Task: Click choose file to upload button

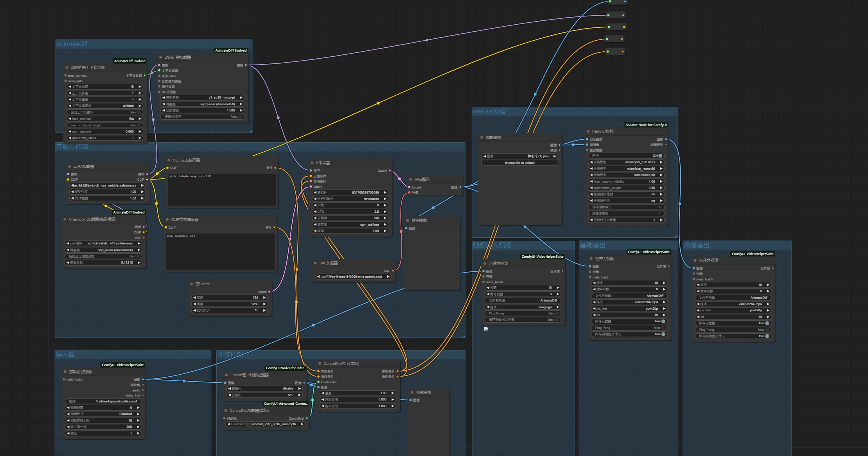Action: pos(519,163)
